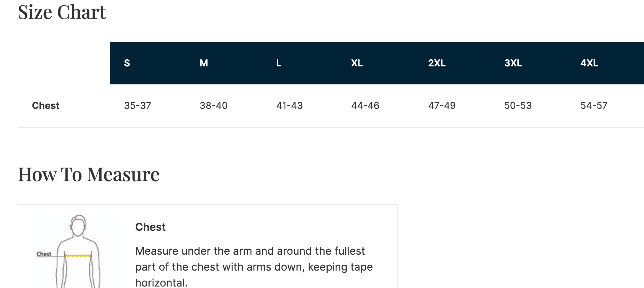Click the 47-49 chest measurement value
Image resolution: width=644 pixels, height=288 pixels.
tap(442, 106)
